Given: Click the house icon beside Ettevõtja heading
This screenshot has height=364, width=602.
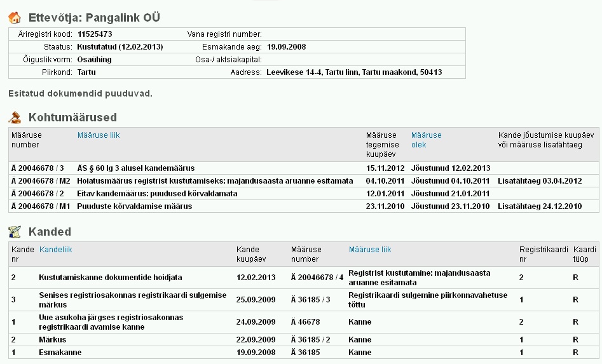Looking at the screenshot, I should 15,18.
